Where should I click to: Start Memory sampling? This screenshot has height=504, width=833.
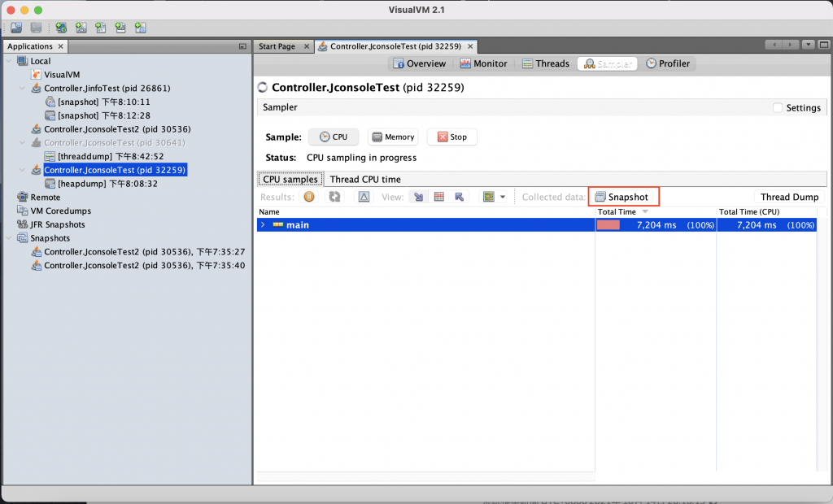tap(393, 137)
